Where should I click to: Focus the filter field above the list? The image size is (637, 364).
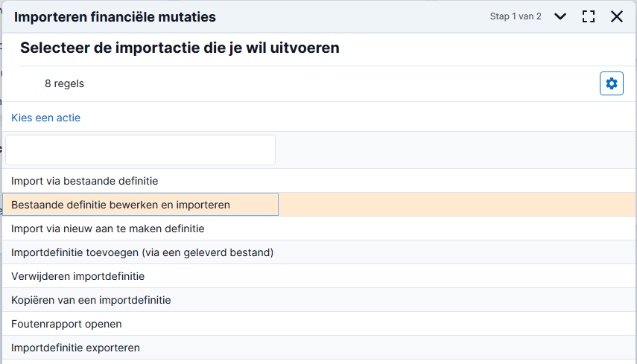coord(141,150)
